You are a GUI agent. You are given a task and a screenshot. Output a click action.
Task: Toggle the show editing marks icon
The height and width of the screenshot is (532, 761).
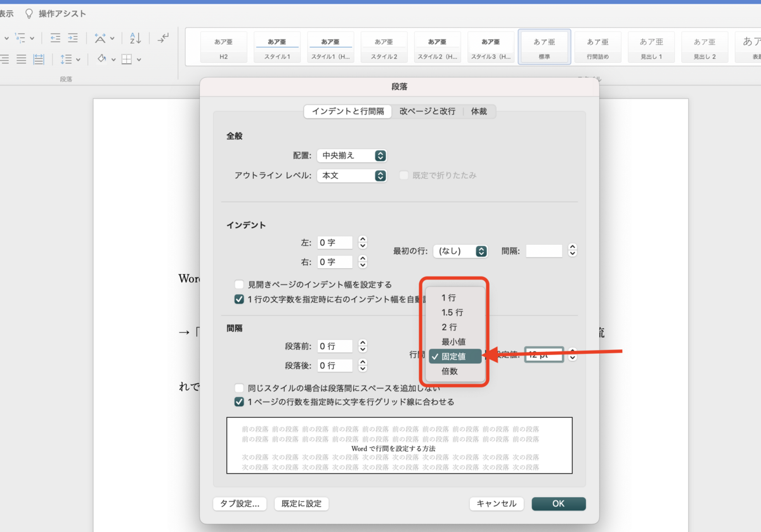(x=162, y=39)
